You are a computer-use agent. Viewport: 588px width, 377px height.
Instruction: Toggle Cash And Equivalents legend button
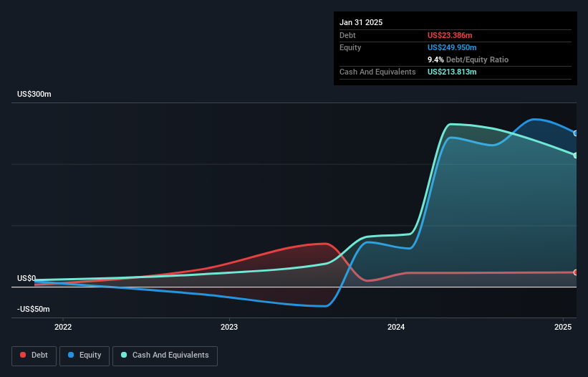165,355
